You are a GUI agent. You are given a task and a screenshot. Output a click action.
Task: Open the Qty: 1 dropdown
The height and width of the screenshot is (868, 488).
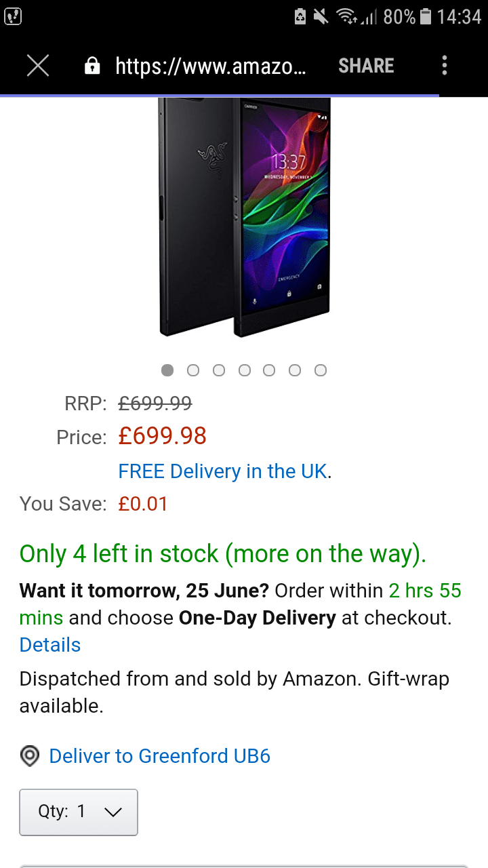79,812
